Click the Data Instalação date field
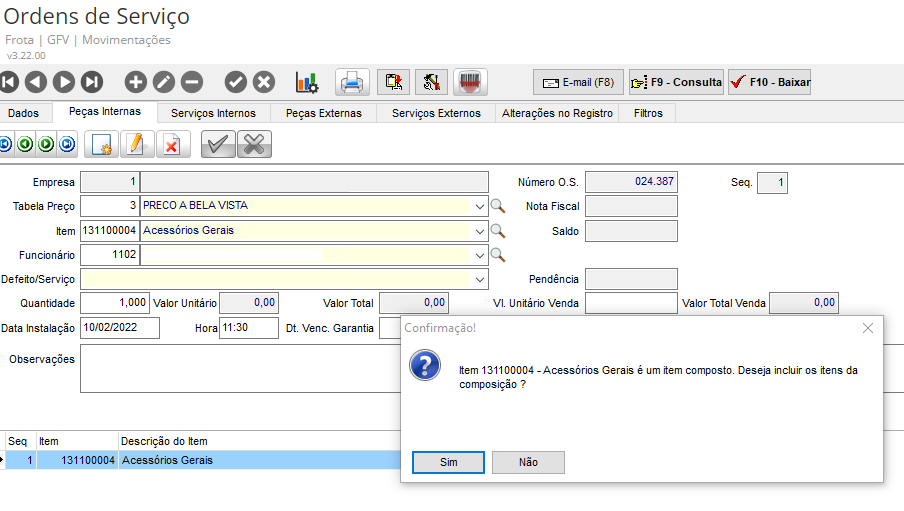904x511 pixels. [120, 328]
